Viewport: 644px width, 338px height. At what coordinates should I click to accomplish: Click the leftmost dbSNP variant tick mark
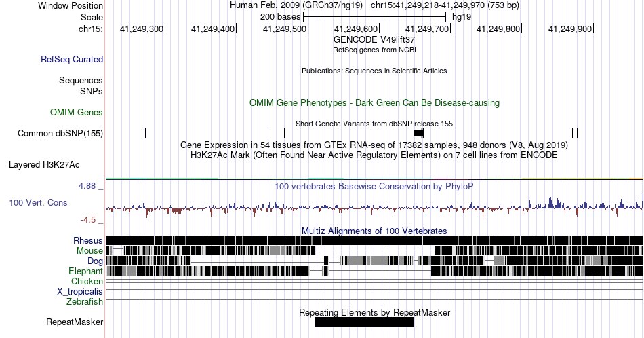click(x=145, y=133)
